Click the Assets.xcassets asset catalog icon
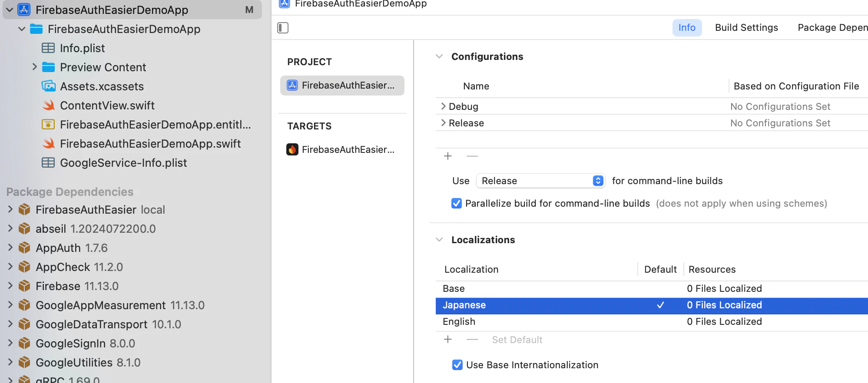Screen dimensions: 868x383 coord(48,86)
